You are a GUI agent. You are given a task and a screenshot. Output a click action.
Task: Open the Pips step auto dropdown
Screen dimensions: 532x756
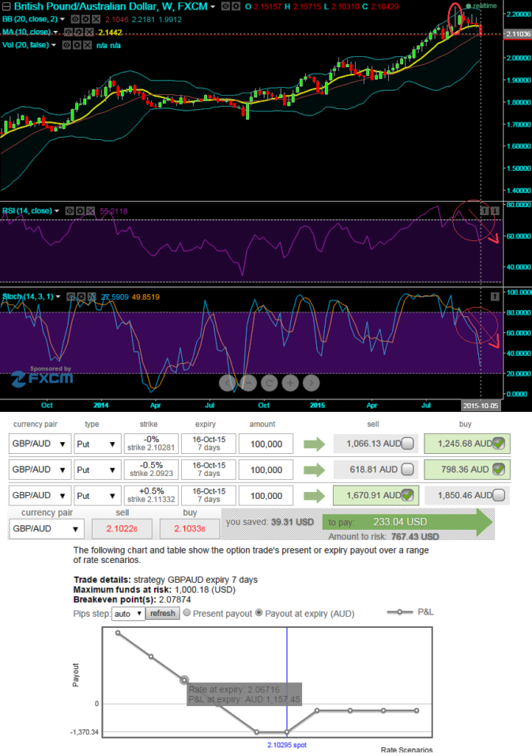(x=128, y=614)
